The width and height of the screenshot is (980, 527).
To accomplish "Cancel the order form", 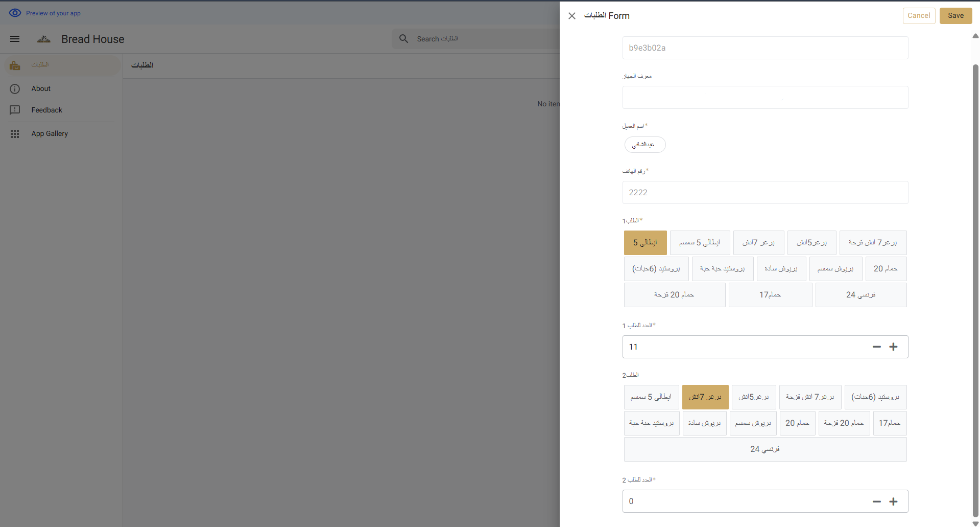I will click(x=919, y=16).
